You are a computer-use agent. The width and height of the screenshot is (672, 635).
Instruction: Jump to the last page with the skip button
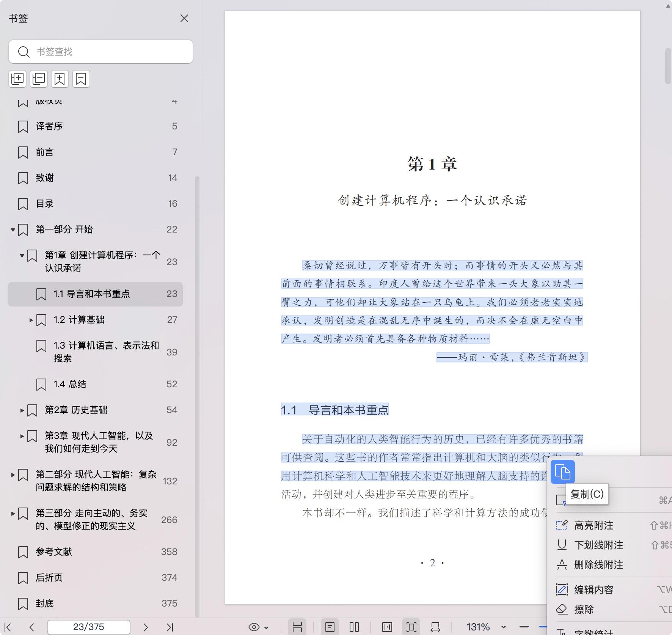(x=171, y=627)
